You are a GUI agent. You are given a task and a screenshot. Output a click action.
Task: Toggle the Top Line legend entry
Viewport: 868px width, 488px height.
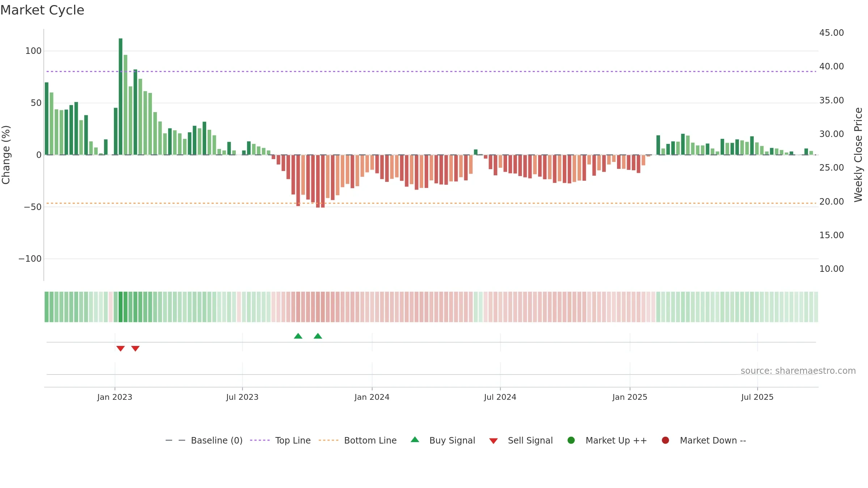pyautogui.click(x=280, y=440)
